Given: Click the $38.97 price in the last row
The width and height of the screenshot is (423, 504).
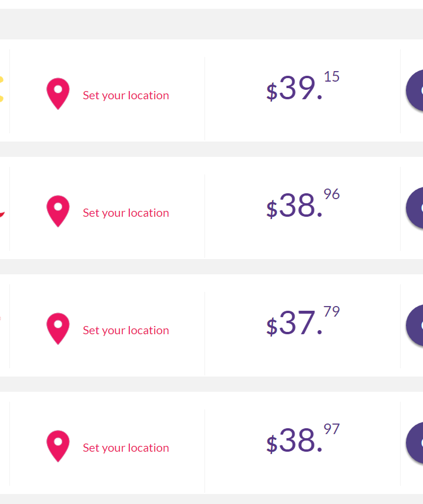Looking at the screenshot, I should pyautogui.click(x=303, y=438).
